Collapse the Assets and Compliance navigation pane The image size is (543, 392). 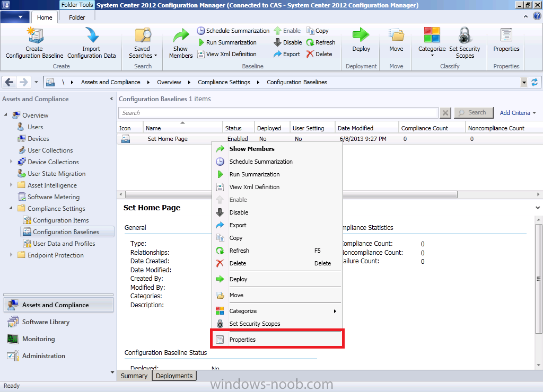[111, 99]
